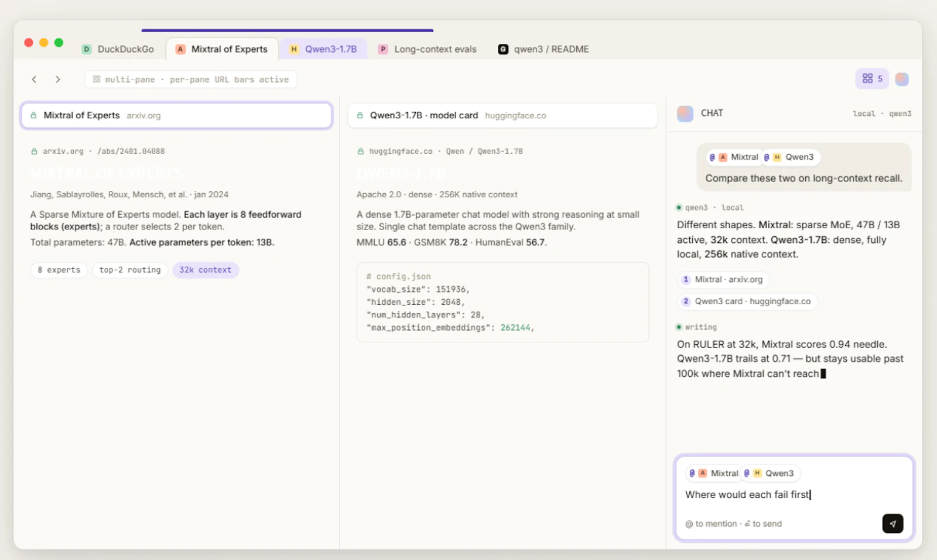
Task: Click the "# config.json" comment line
Action: (x=399, y=277)
